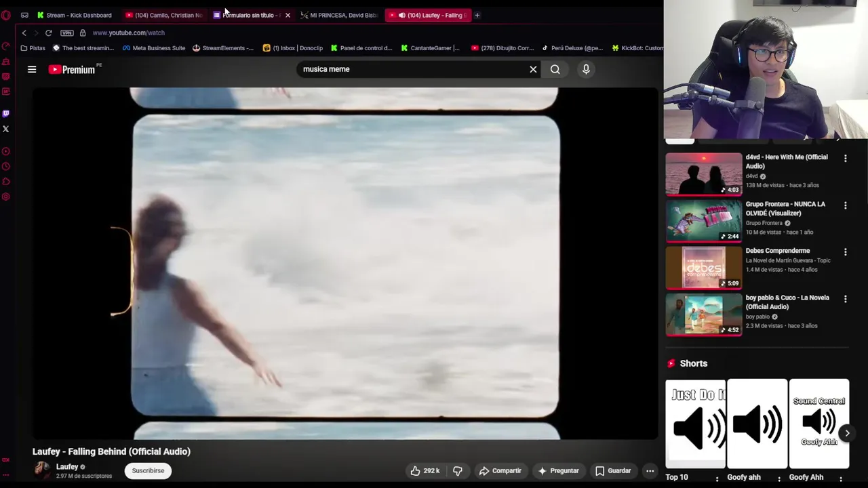Open the YouTube hamburger guide menu
Screen dimensions: 868x488
click(32, 69)
